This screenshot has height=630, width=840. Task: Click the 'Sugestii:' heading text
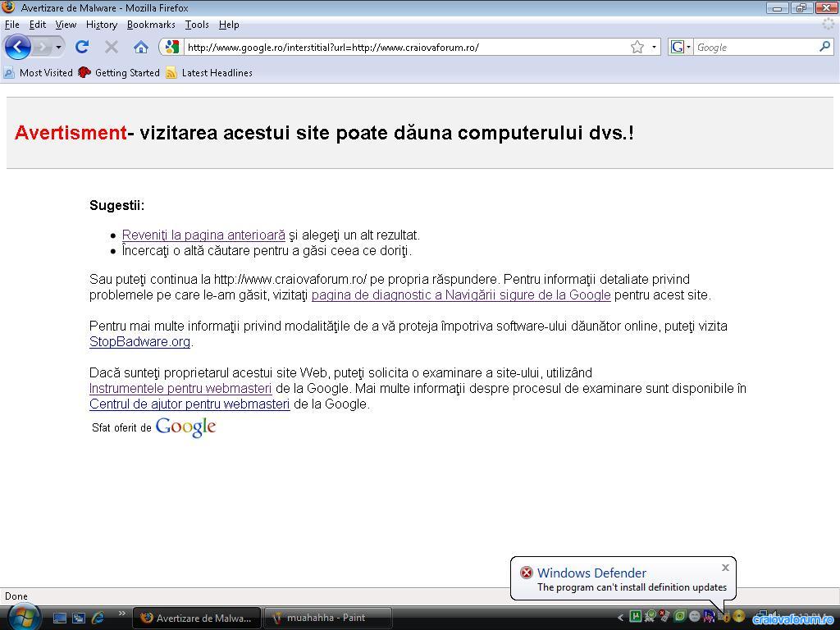coord(116,206)
